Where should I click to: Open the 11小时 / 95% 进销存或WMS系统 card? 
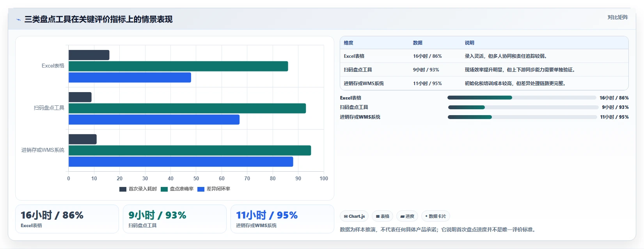click(282, 219)
